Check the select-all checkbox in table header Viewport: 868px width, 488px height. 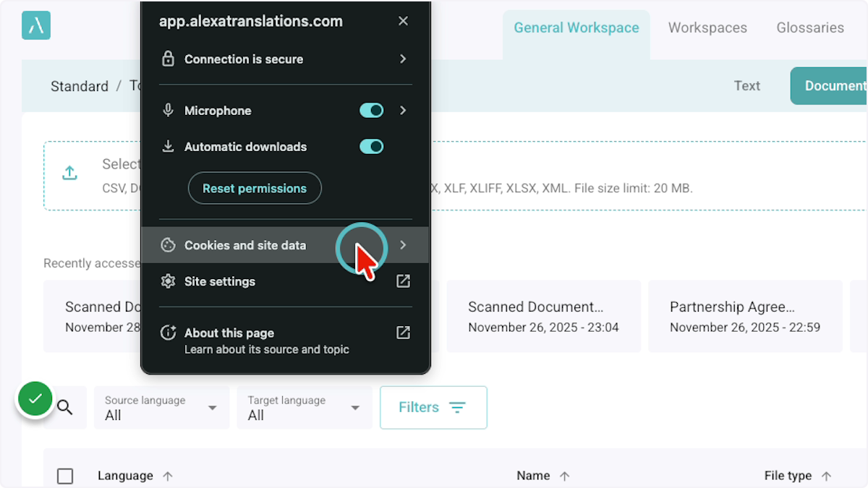tap(65, 476)
